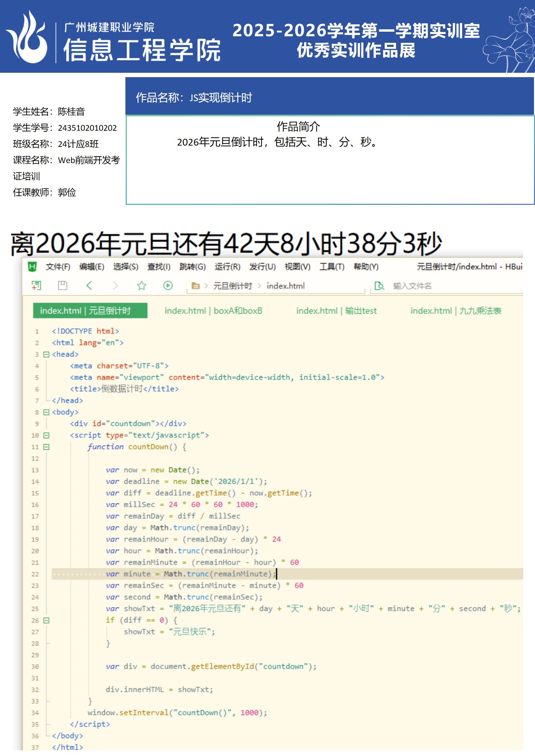Click the 元旦倒计时 breadcrumb folder

233,286
